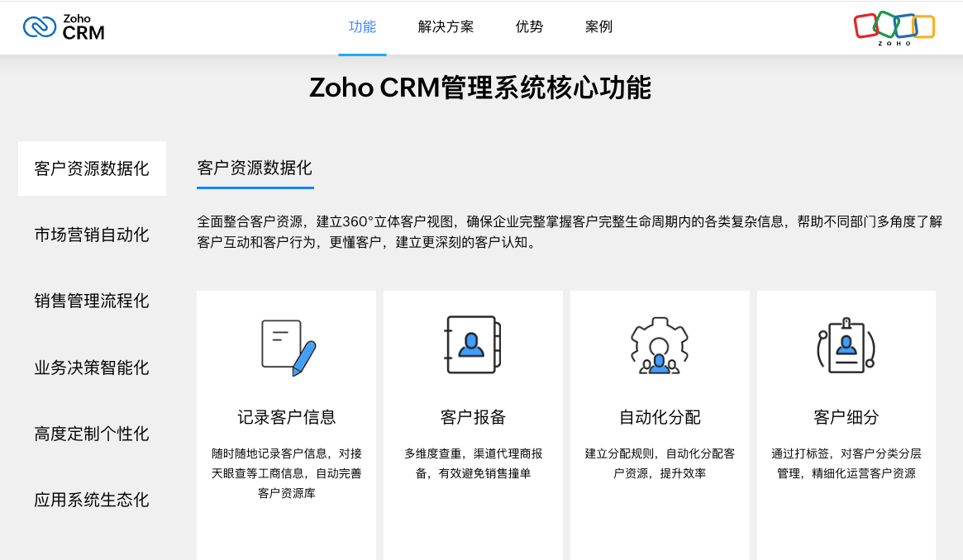Select 客户资源数据化 in the left sidebar
This screenshot has width=963, height=560.
tap(92, 168)
